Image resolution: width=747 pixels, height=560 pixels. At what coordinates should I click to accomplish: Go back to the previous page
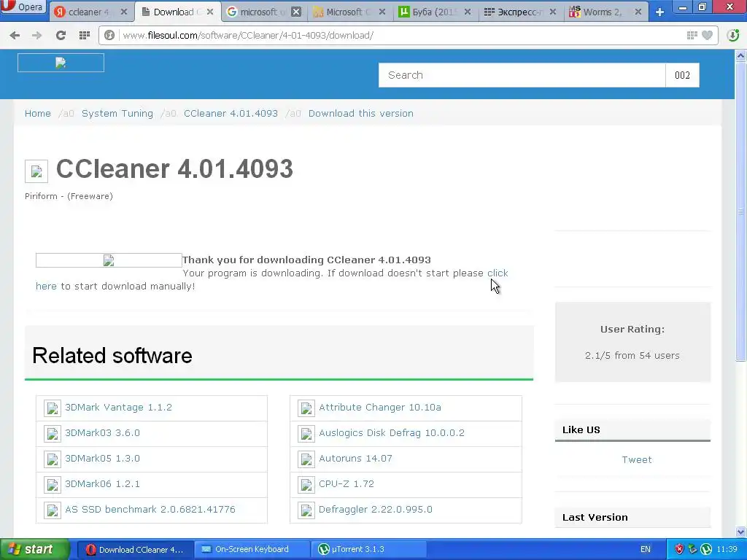[x=15, y=35]
